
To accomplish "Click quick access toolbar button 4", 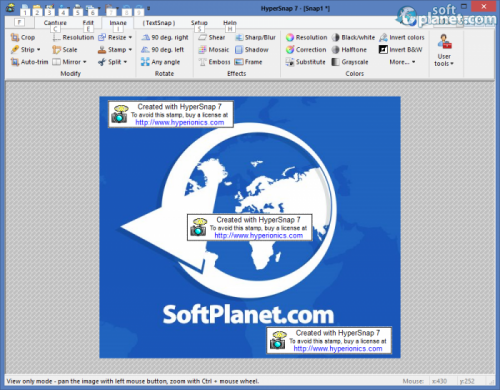I will pyautogui.click(x=63, y=10).
